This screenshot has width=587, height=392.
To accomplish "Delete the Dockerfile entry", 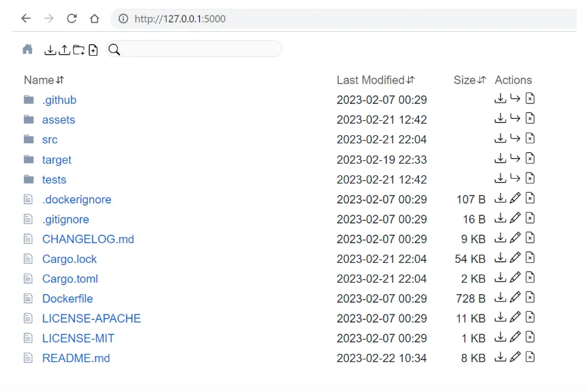I will pos(530,298).
